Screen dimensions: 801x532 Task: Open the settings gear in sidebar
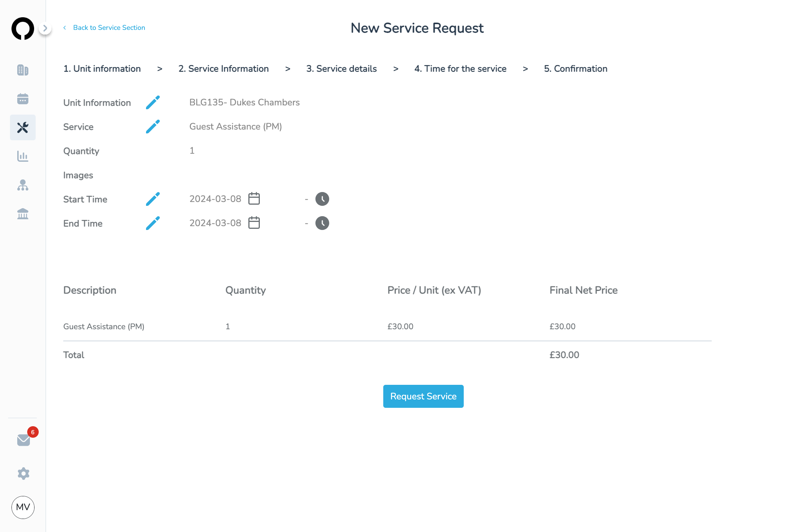click(x=23, y=473)
